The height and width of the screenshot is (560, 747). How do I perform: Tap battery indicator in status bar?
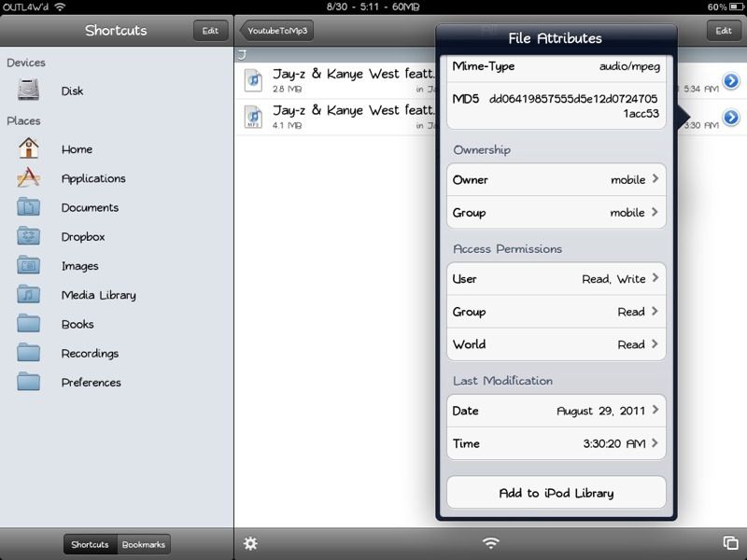(x=736, y=7)
